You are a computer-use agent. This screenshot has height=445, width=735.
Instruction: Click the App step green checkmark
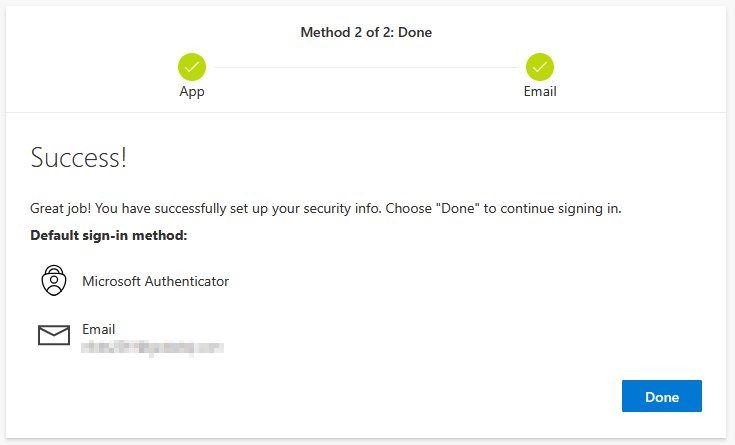click(x=192, y=67)
